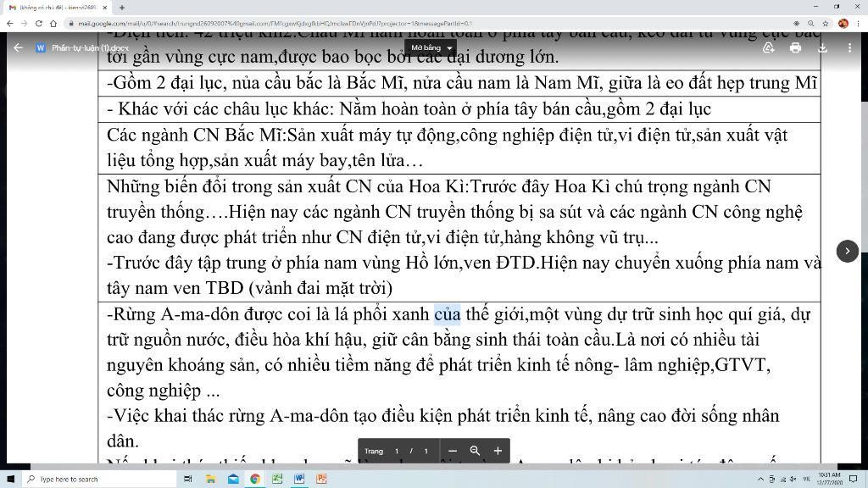
Task: Open the taskbar clock and date
Action: pos(829,480)
